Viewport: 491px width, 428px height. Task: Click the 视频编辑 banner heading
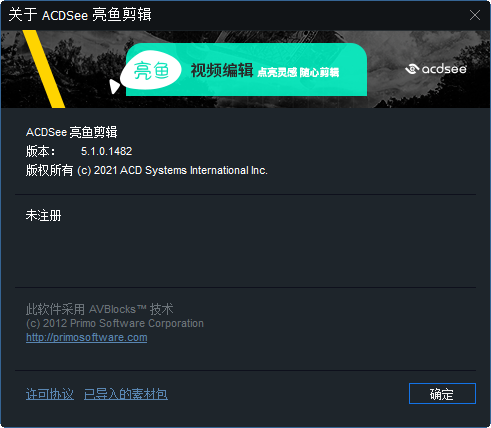222,70
